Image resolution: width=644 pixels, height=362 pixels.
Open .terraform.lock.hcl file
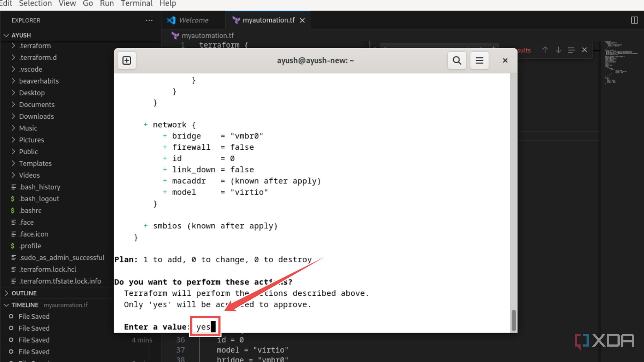[x=47, y=269]
